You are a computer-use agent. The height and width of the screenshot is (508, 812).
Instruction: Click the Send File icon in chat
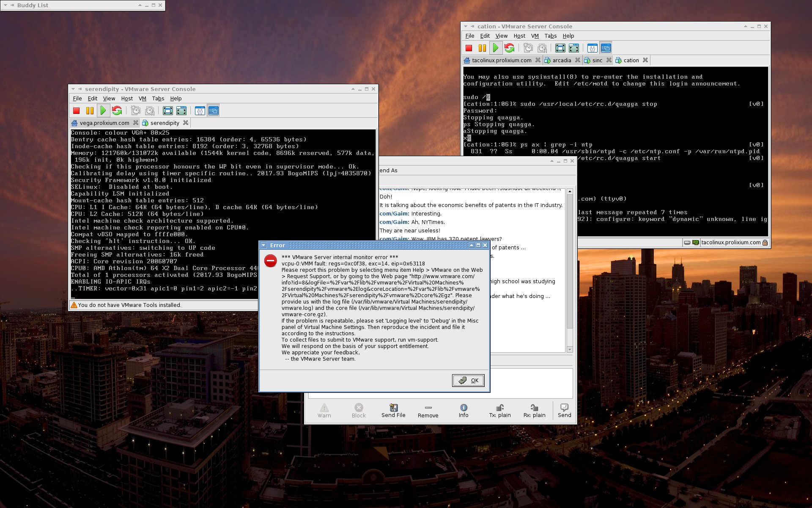(x=393, y=410)
